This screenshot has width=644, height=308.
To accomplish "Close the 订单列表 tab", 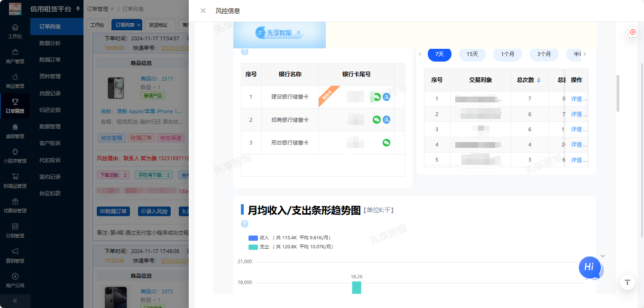I will pyautogui.click(x=139, y=25).
